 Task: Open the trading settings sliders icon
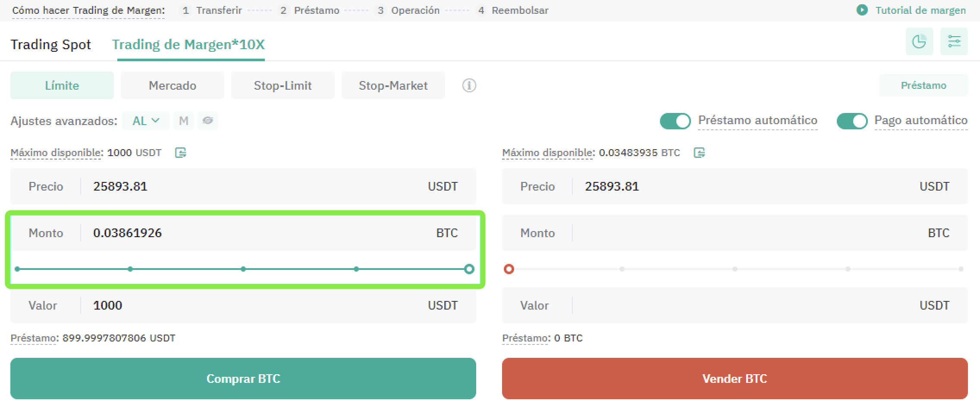pos(954,42)
